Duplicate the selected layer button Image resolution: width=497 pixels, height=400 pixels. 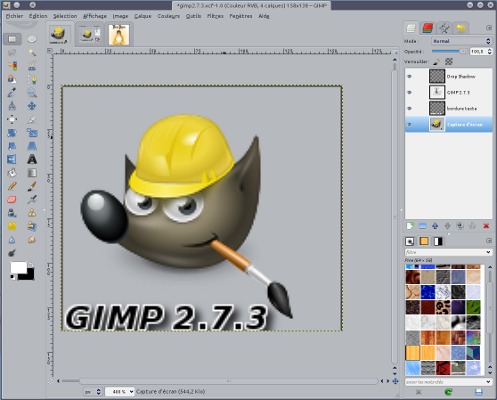pos(460,226)
